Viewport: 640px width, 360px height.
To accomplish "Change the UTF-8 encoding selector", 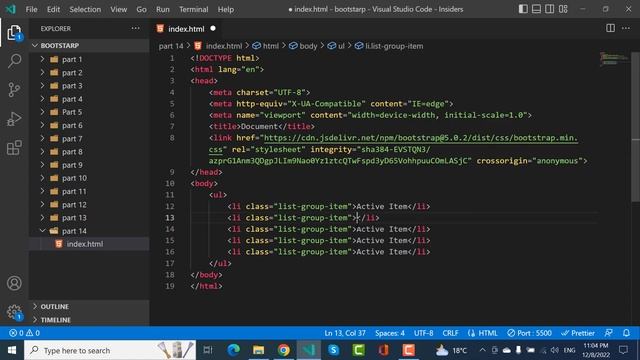I will [423, 333].
